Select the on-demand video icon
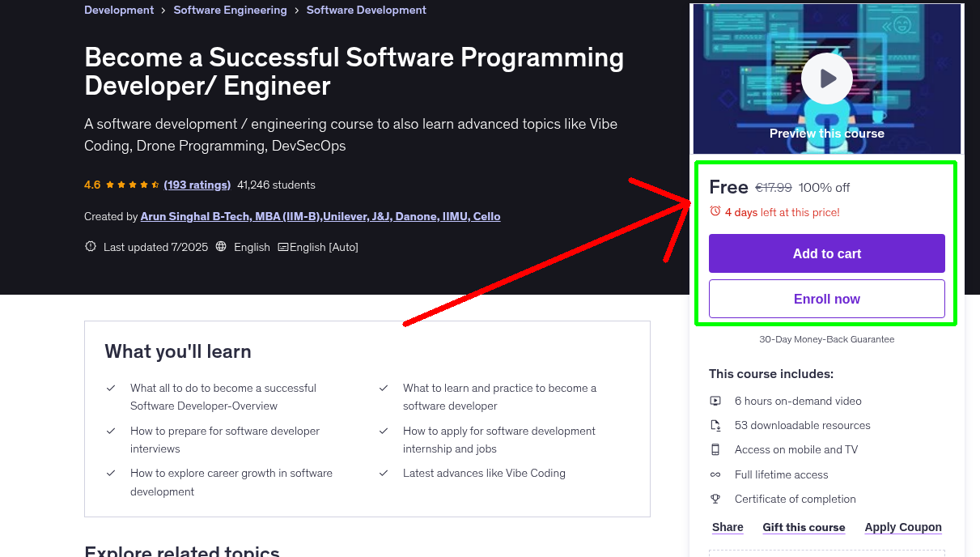 (x=715, y=400)
